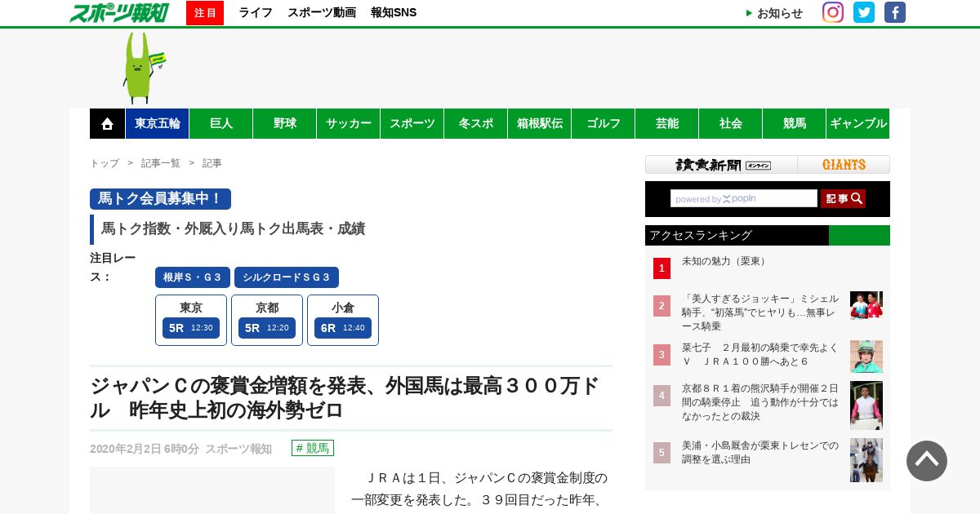Screen dimensions: 980x514
Task: Click thumbnail beside 菜七子 article
Action: (866, 357)
